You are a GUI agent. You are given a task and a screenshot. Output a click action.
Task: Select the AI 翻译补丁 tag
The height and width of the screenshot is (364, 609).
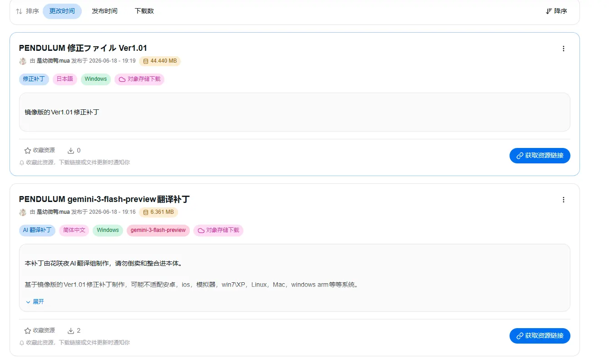pyautogui.click(x=37, y=230)
